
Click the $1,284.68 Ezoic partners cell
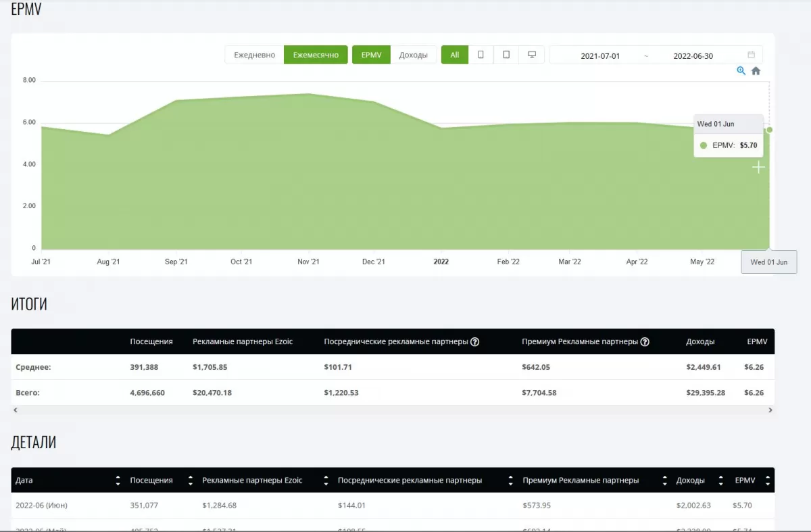220,506
